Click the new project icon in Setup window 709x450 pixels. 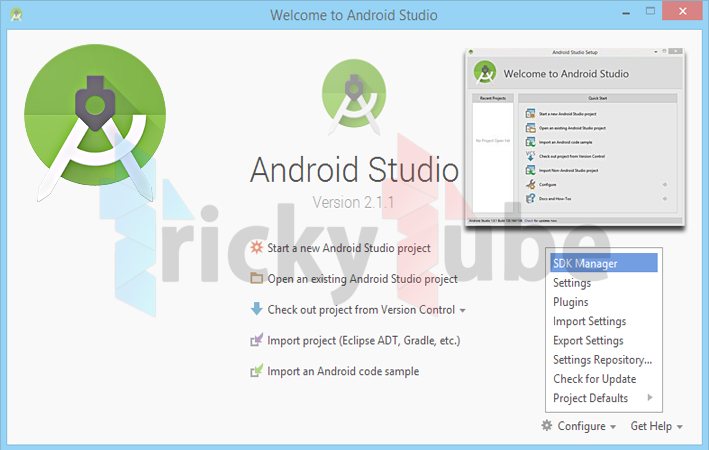tap(530, 114)
